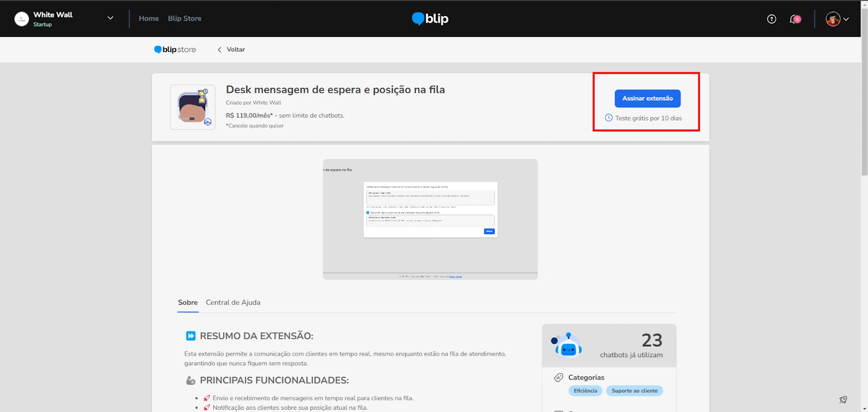Open the help question mark icon
Screen dimensions: 868x412
[x=771, y=19]
